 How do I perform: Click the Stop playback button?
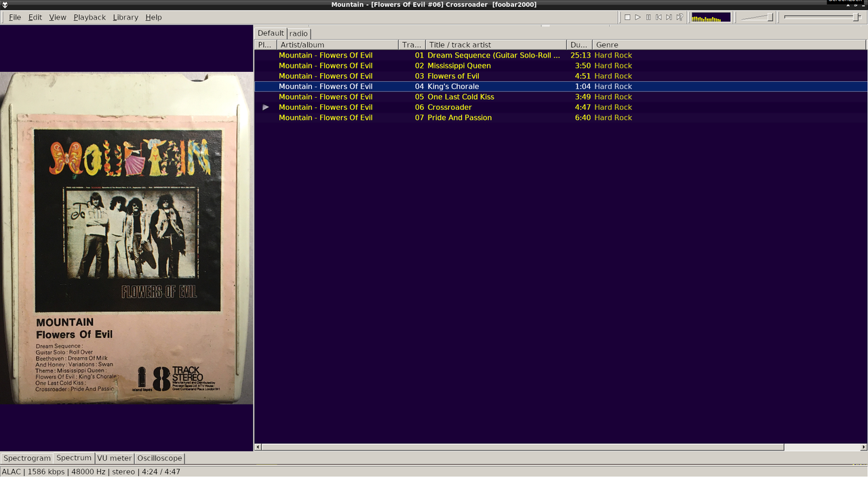point(627,17)
